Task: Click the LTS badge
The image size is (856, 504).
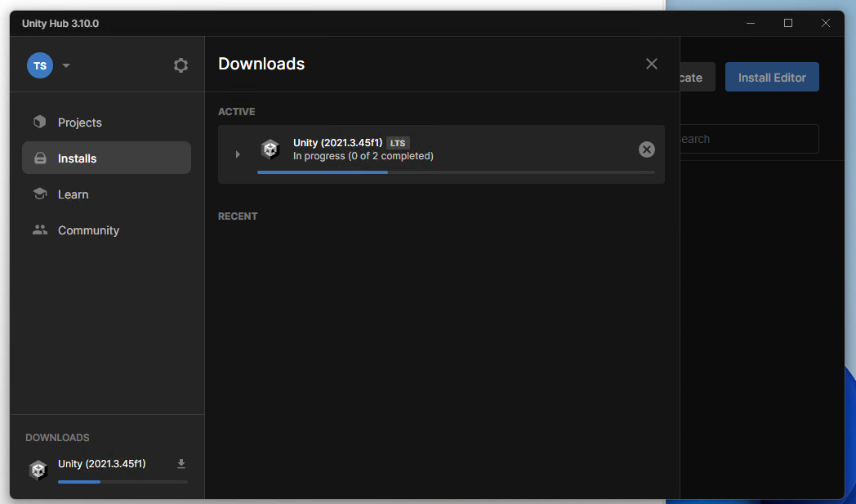Action: (x=398, y=143)
